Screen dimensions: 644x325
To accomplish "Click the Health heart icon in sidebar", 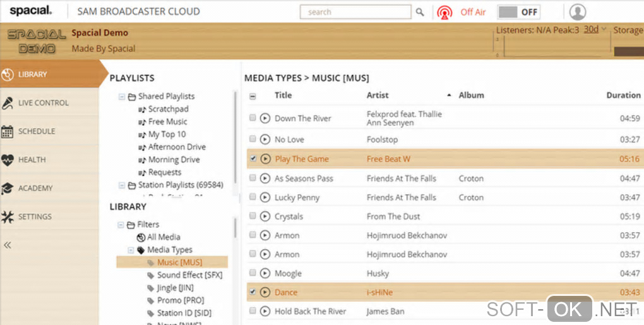I will (x=8, y=159).
